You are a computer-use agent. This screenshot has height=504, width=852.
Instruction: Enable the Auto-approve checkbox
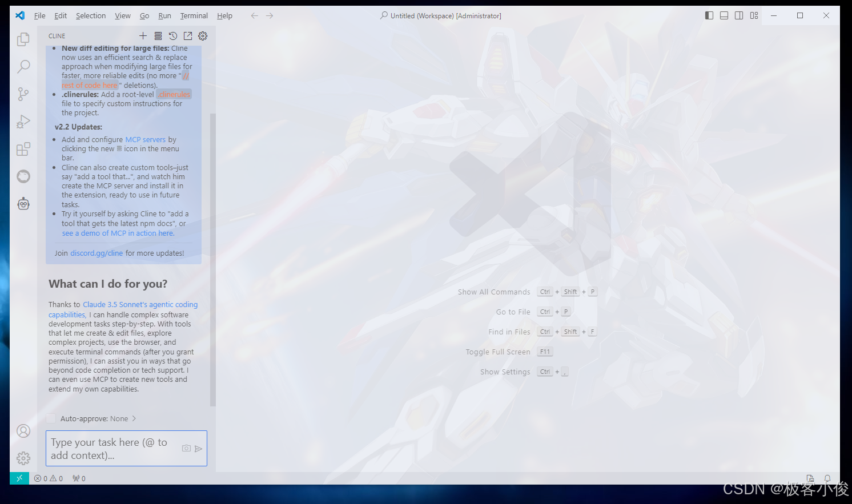(x=51, y=418)
